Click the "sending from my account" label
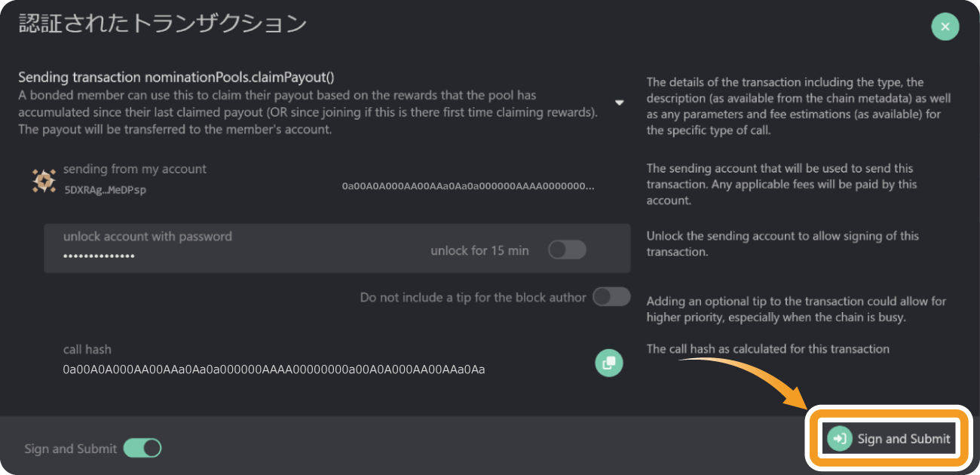This screenshot has height=475, width=980. [x=135, y=169]
